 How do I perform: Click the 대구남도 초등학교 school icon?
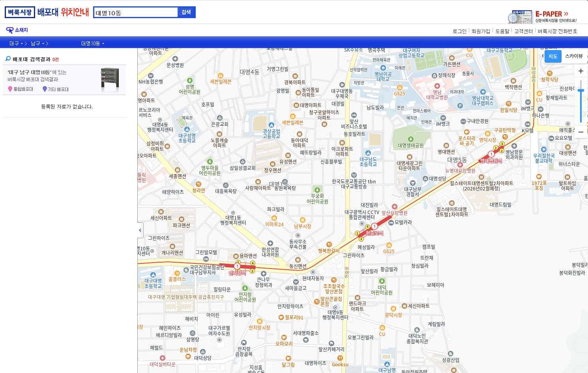[x=368, y=153]
